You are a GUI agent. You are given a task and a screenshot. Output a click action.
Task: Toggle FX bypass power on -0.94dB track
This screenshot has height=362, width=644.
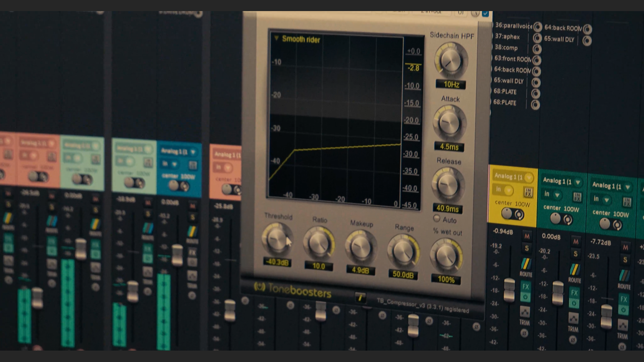point(525,297)
